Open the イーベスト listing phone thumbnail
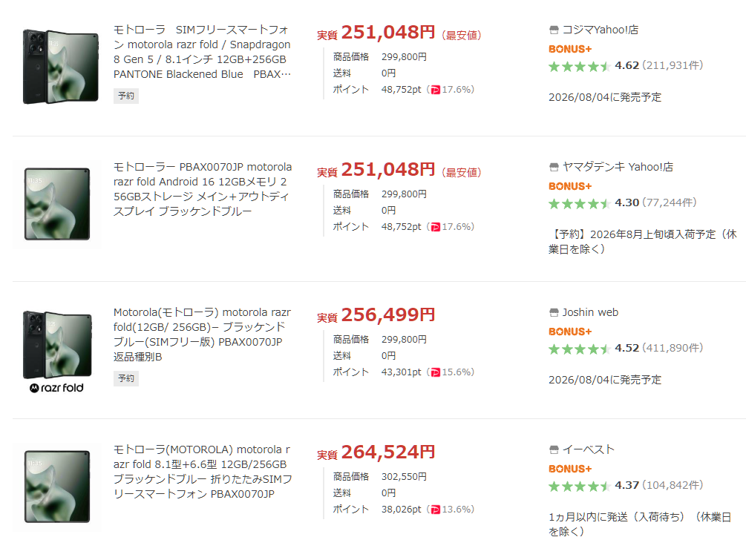 (x=57, y=487)
